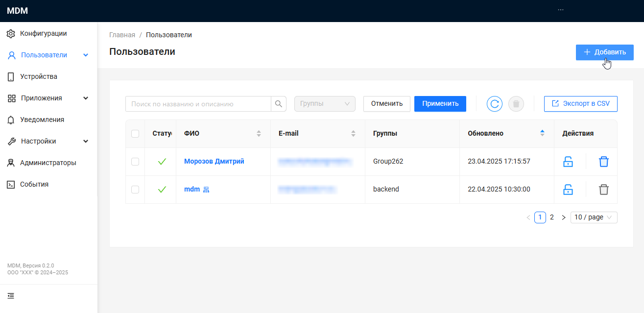Image resolution: width=644 pixels, height=313 pixels.
Task: Sort table by Обновлено column arrows
Action: coord(542,133)
